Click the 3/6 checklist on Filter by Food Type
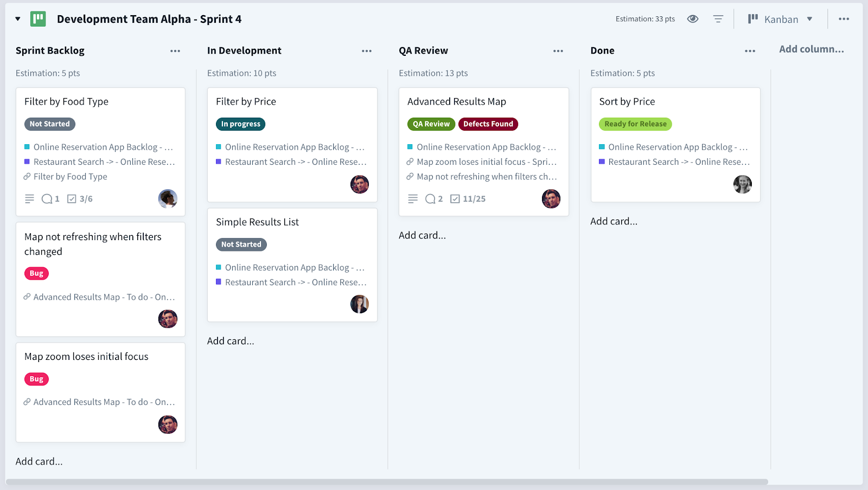 click(80, 199)
